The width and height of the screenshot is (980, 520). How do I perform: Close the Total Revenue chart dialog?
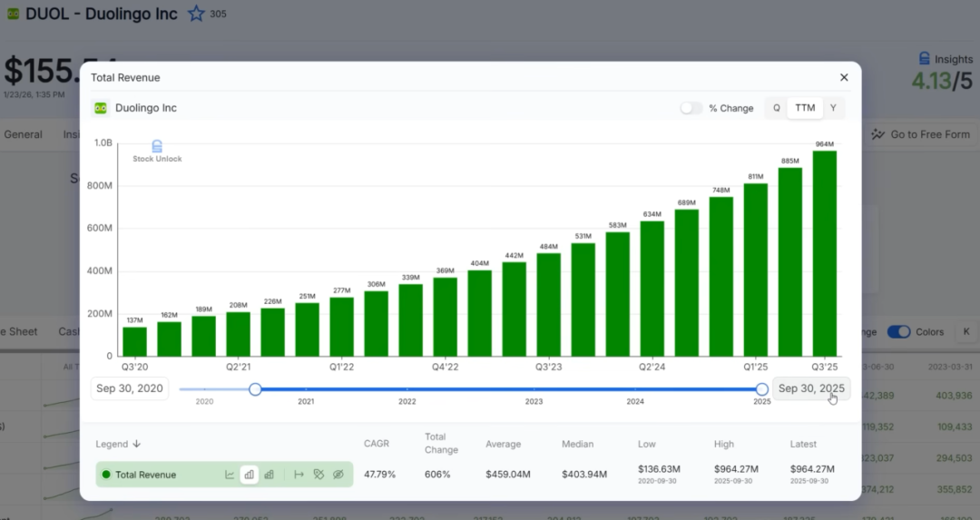click(844, 78)
